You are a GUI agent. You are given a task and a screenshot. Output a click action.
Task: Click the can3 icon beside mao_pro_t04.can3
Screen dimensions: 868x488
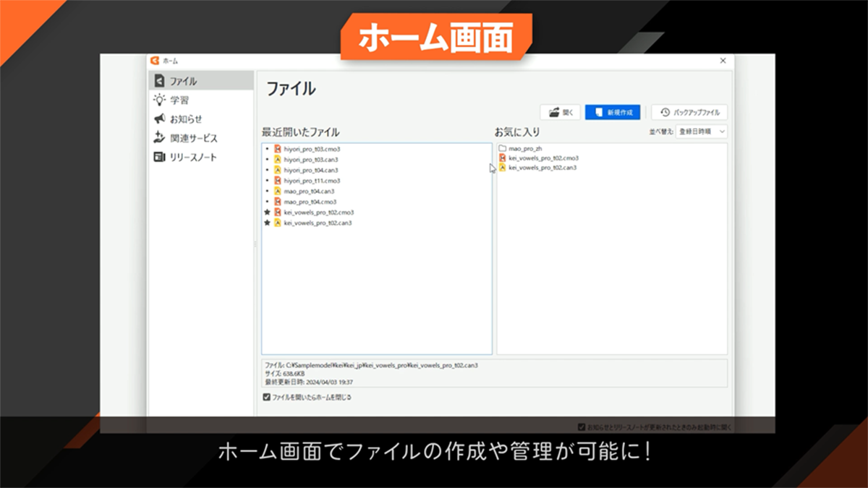coord(278,191)
